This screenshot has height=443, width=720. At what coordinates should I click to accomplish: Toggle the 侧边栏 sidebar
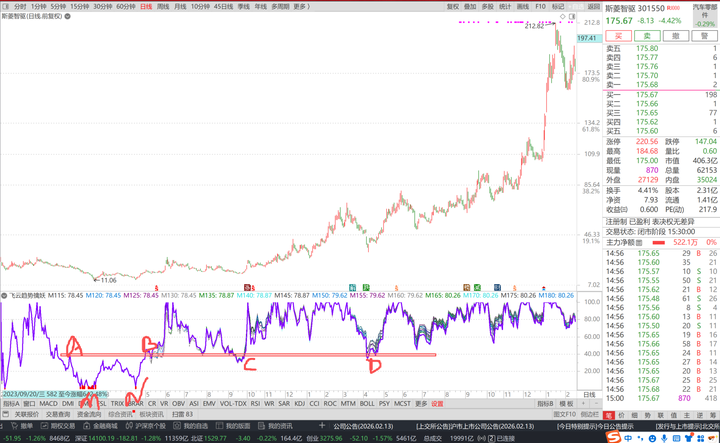click(x=589, y=414)
